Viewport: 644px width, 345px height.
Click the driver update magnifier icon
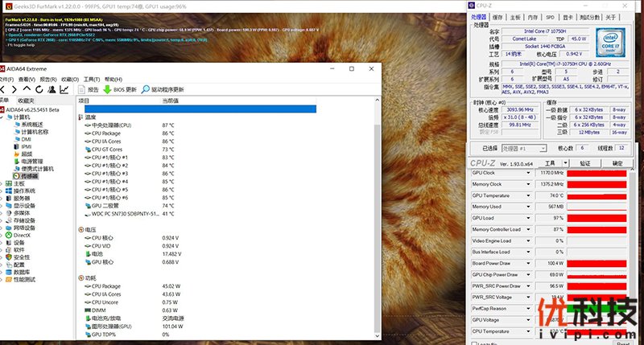point(145,89)
